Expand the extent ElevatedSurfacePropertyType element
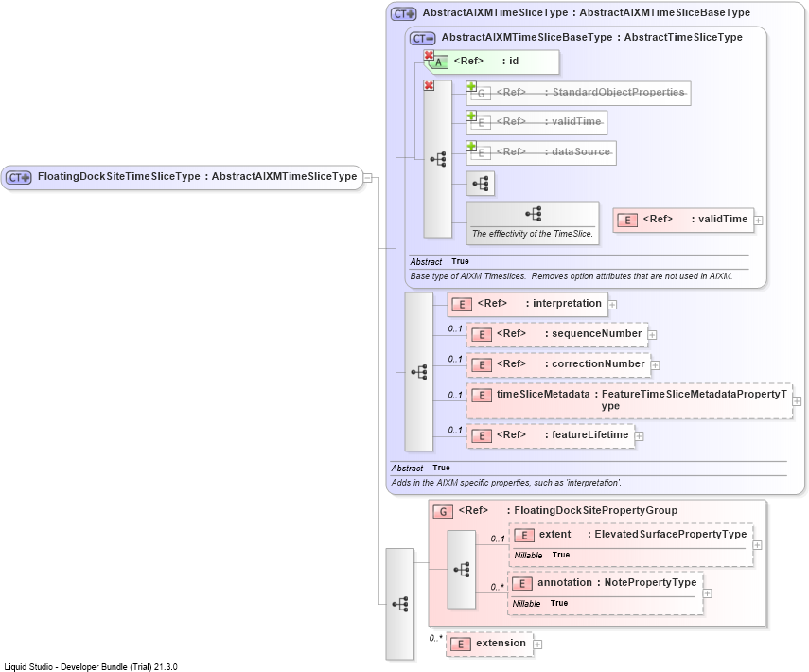The width and height of the screenshot is (809, 672). tap(757, 545)
